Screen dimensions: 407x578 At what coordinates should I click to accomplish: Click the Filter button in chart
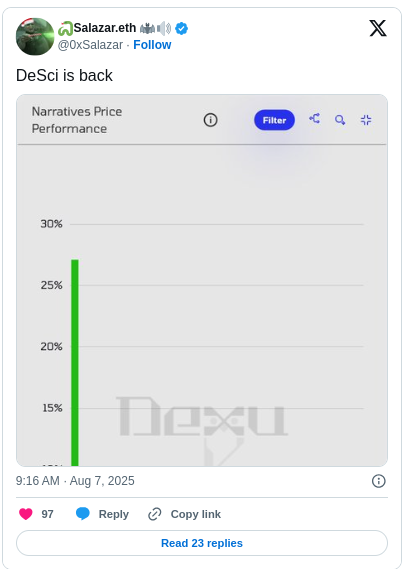(274, 120)
